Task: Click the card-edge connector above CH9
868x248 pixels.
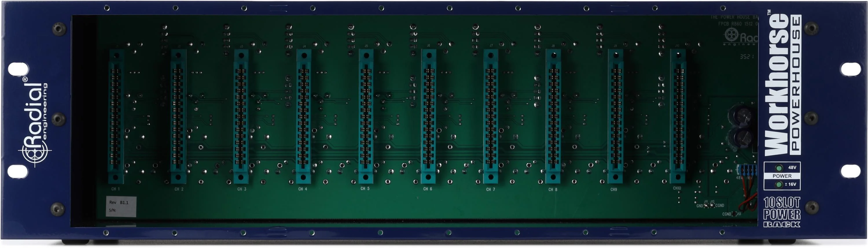Action: (615, 116)
